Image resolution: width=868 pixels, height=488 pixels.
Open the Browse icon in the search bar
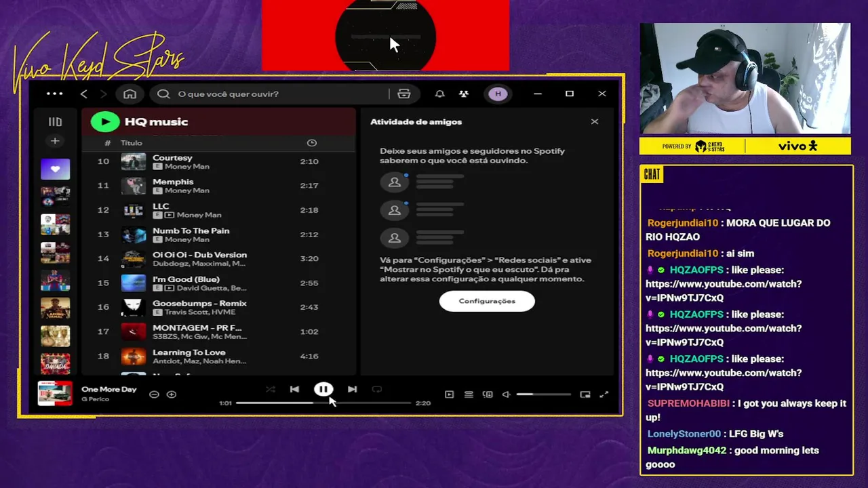pyautogui.click(x=404, y=94)
